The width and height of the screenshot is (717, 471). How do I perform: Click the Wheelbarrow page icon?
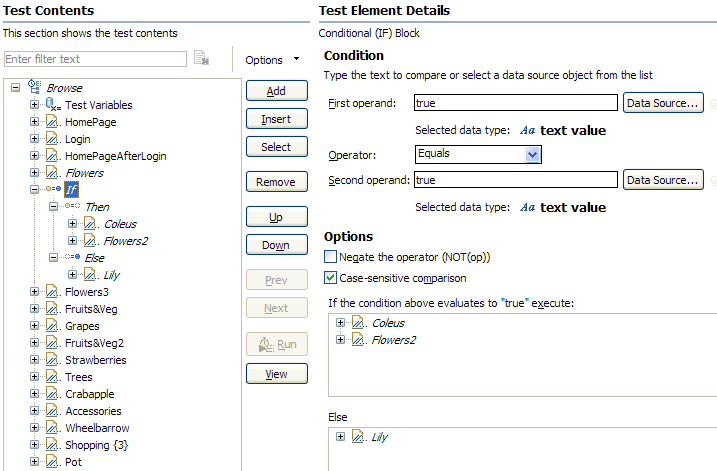53,428
